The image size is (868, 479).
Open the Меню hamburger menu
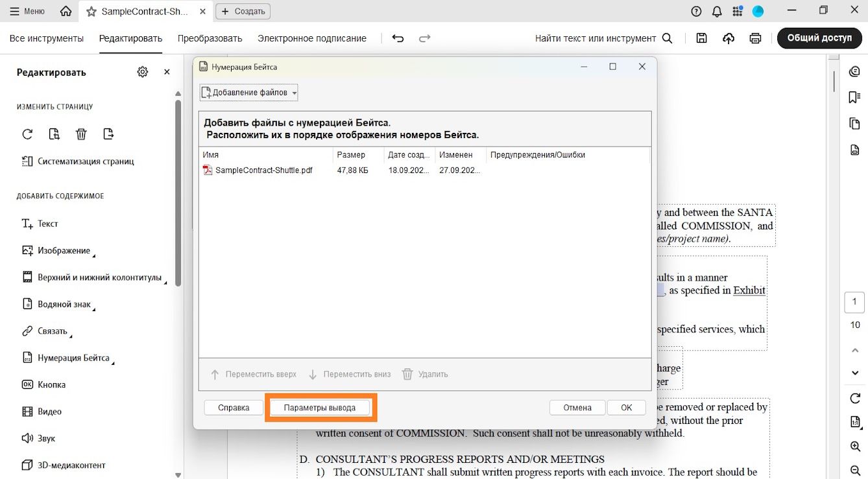pyautogui.click(x=27, y=11)
